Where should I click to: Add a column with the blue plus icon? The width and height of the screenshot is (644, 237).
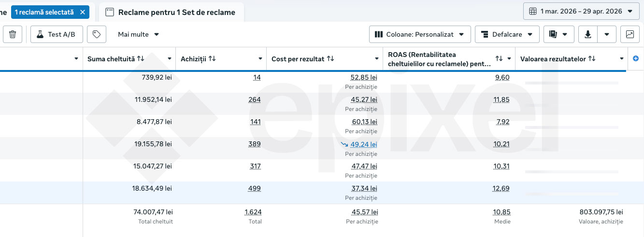[x=636, y=58]
